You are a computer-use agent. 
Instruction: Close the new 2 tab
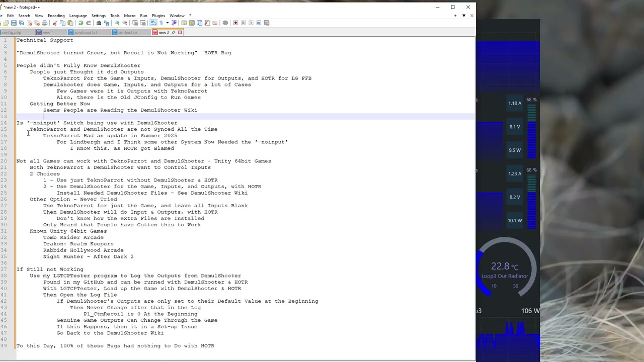(x=180, y=32)
